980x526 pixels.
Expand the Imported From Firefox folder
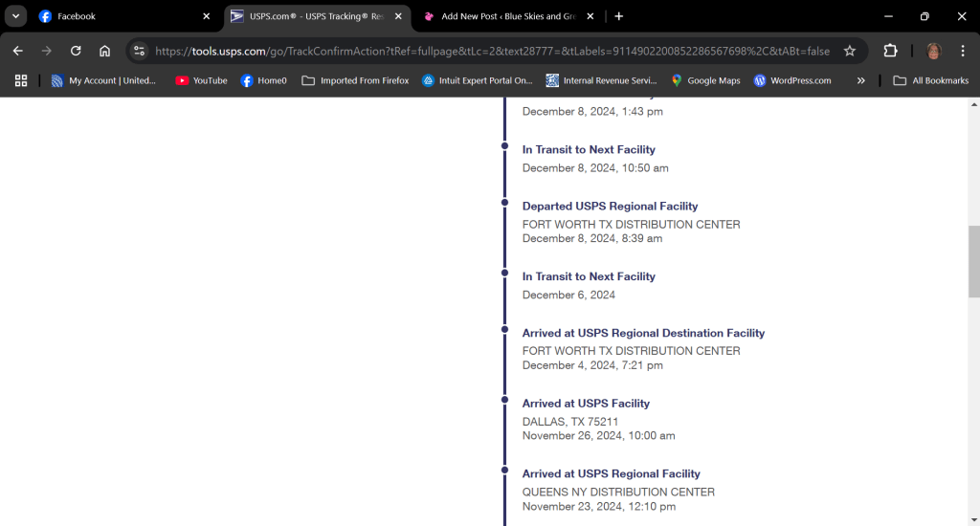click(x=355, y=81)
